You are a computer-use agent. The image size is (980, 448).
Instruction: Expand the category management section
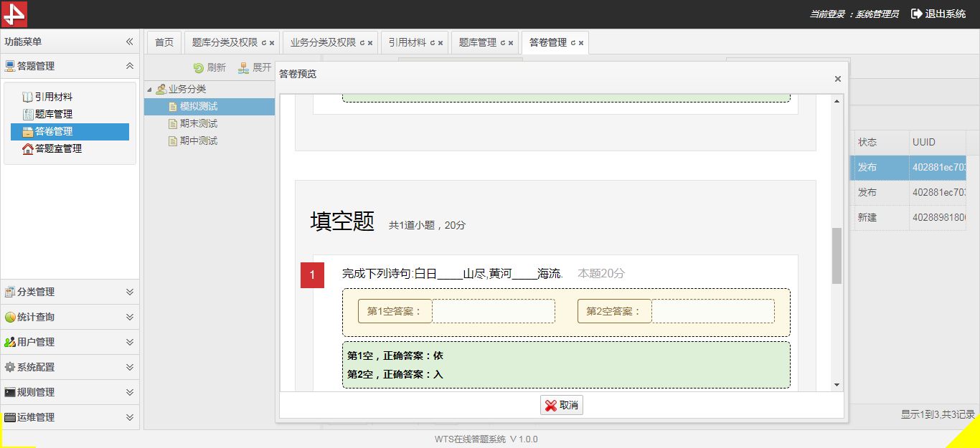click(x=130, y=292)
